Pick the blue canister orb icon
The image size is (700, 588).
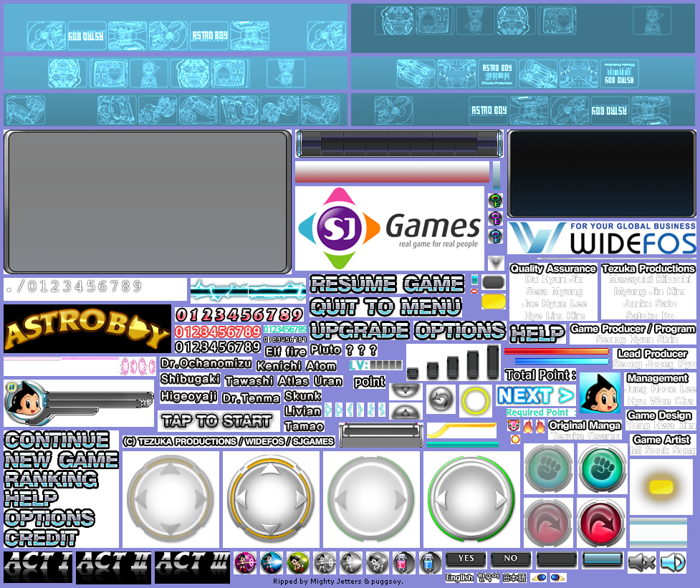pyautogui.click(x=431, y=562)
